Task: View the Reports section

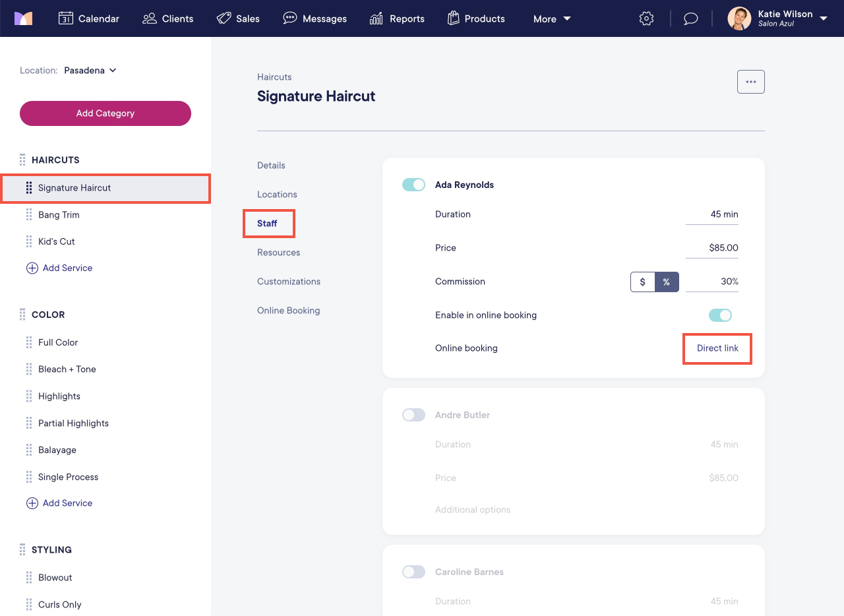Action: coord(396,18)
